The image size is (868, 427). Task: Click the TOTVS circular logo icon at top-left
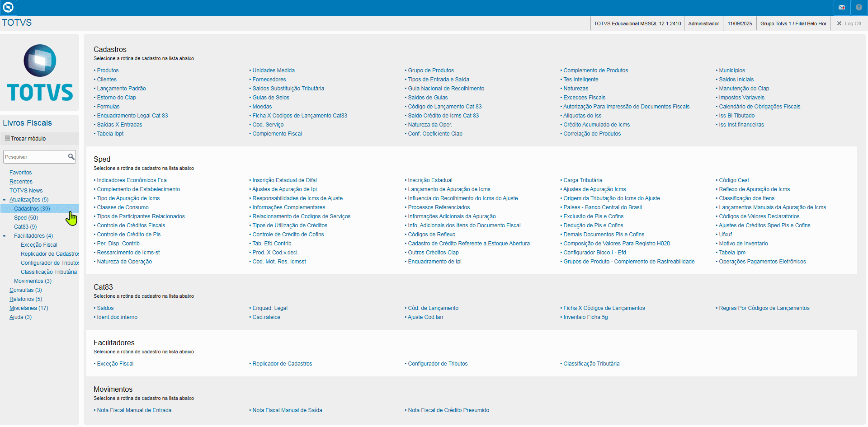point(8,7)
